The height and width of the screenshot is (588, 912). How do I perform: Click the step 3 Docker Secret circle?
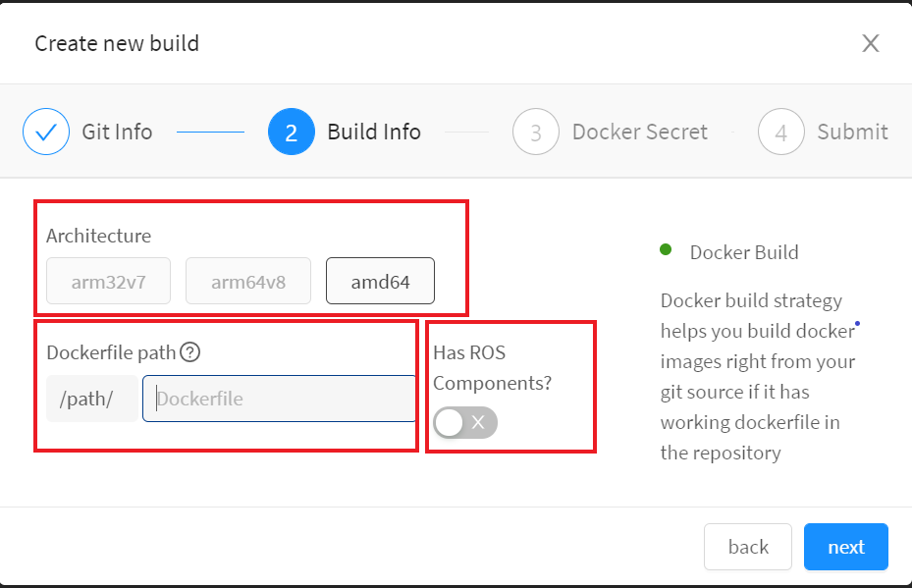click(x=536, y=132)
